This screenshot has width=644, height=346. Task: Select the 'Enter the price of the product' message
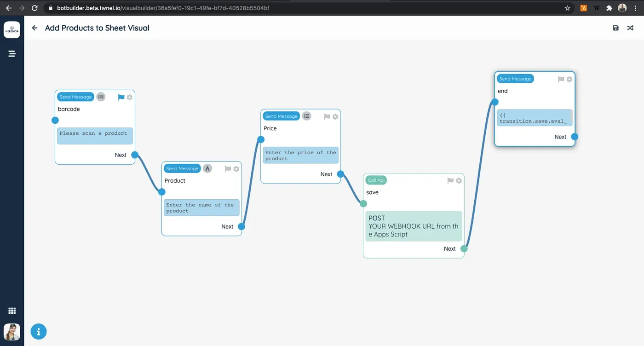[x=301, y=155]
